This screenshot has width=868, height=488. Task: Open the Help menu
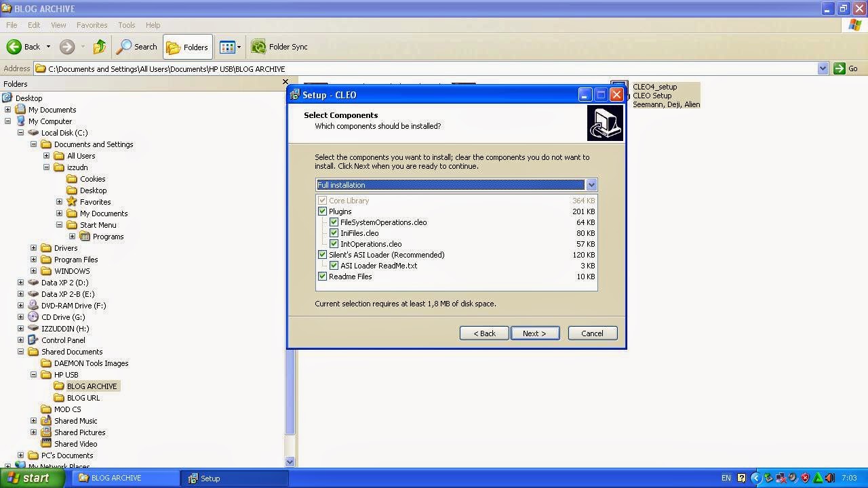(153, 25)
